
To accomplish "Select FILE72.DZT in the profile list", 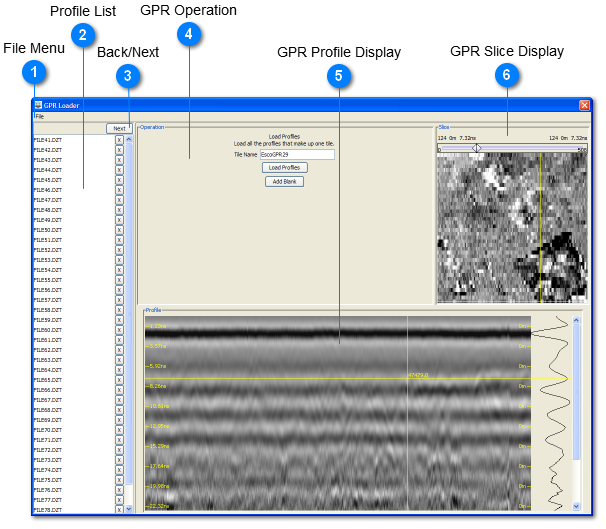I will click(48, 450).
